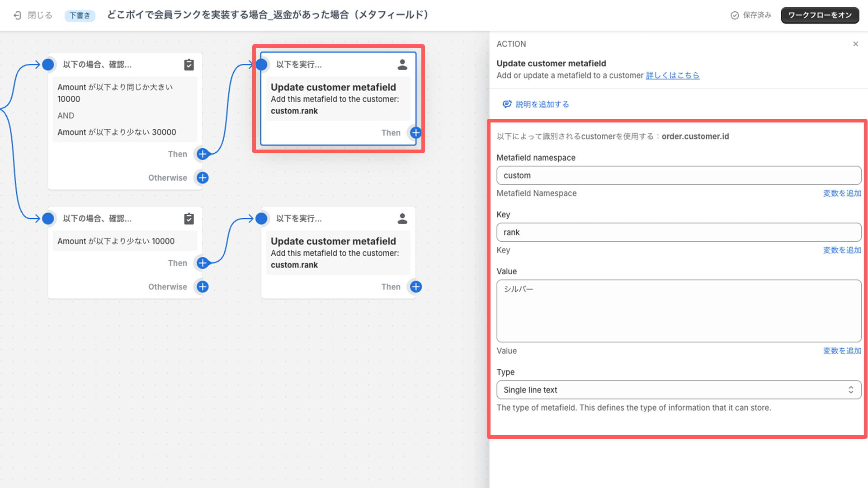Click the Then + button on bottom action node
The image size is (868, 488).
click(416, 286)
